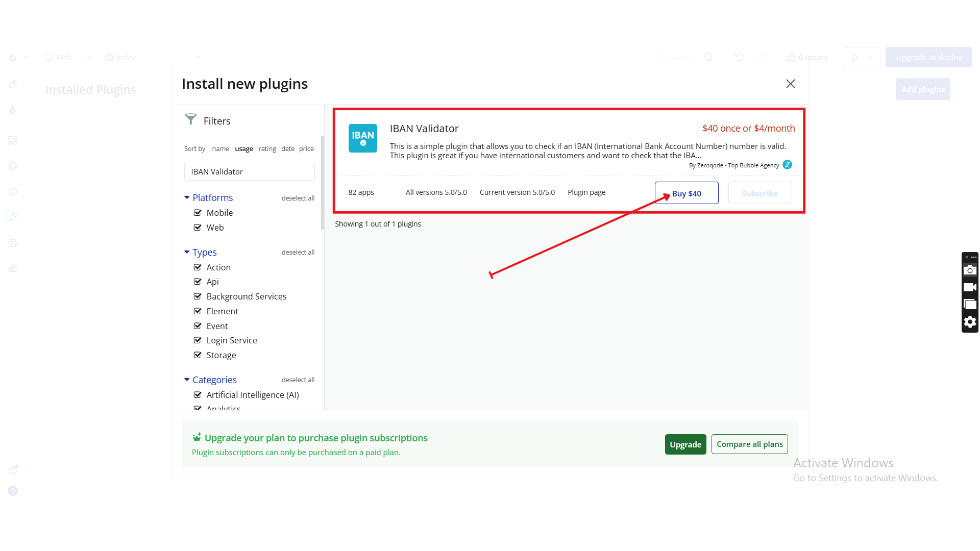
Task: Sort plugins by price
Action: click(x=306, y=149)
